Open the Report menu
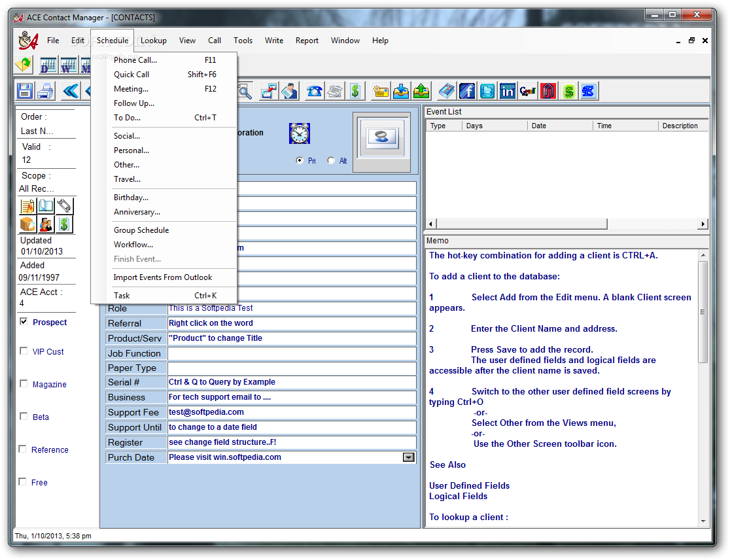 pyautogui.click(x=307, y=41)
